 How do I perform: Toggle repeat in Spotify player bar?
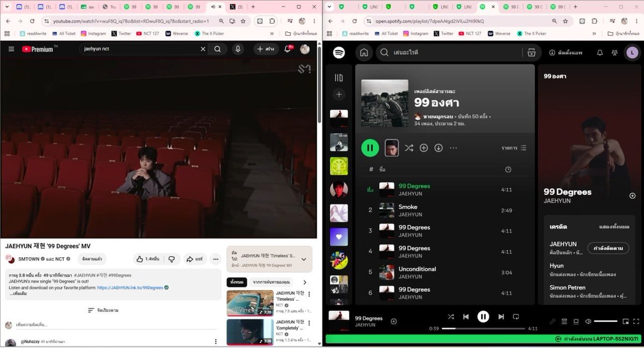[516, 317]
